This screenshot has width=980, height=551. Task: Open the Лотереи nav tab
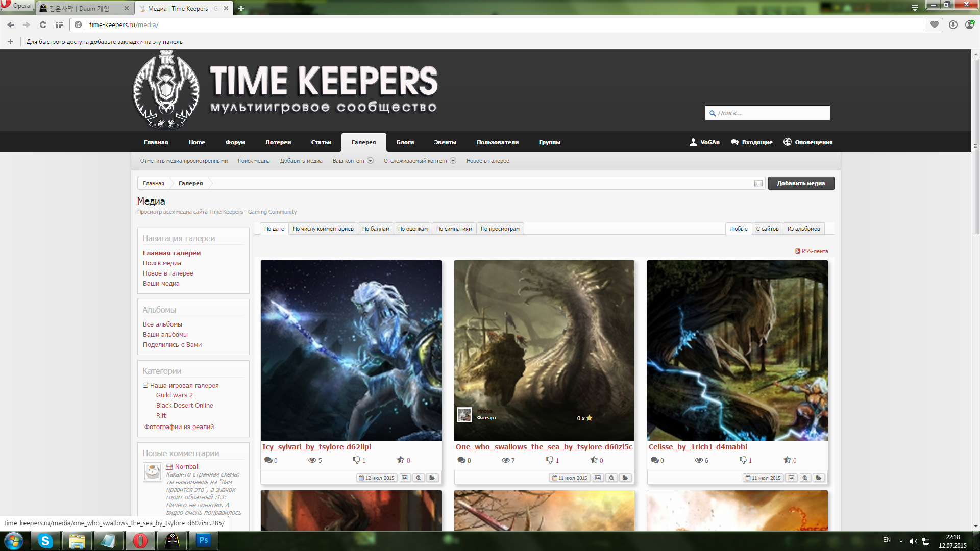point(278,142)
